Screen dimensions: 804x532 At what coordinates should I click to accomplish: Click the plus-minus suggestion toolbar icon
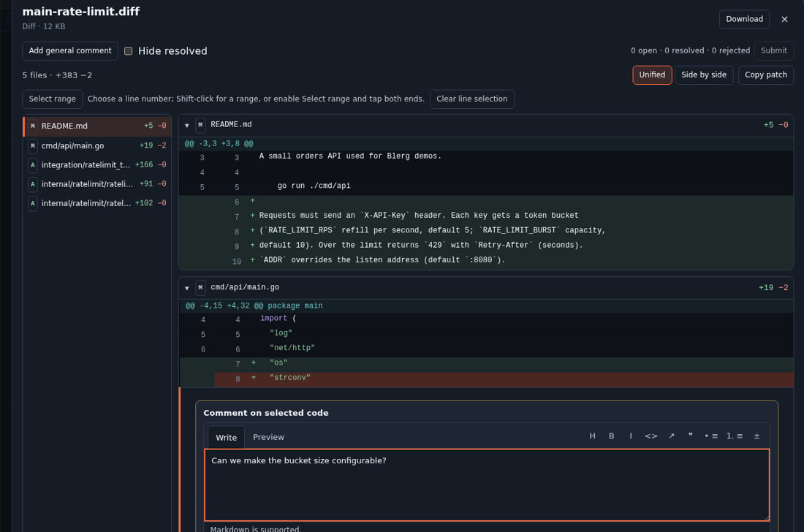tap(756, 436)
